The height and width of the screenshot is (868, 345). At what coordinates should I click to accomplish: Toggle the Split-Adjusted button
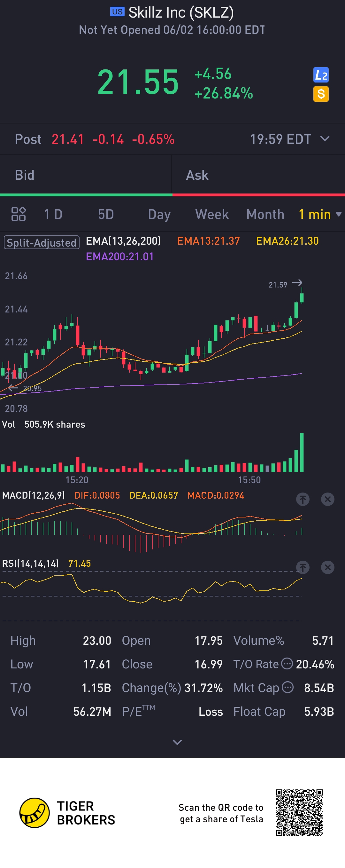(42, 243)
